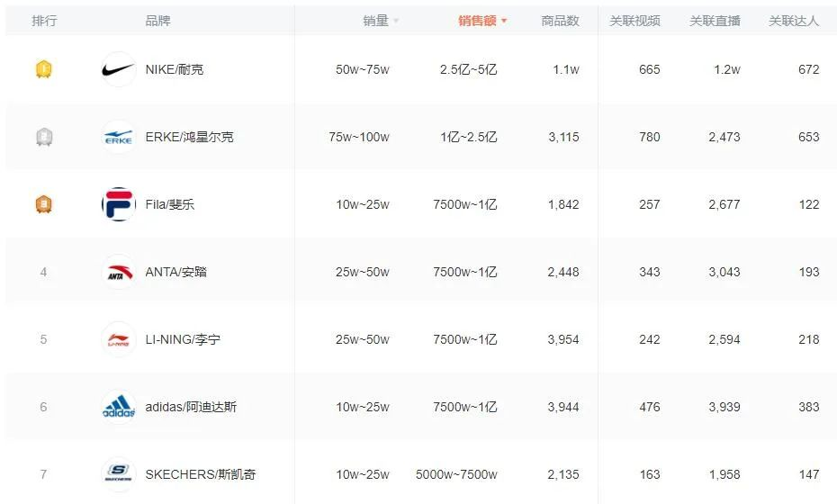This screenshot has height=504, width=837.
Task: Open the ANTA/安踏 brand link
Action: coord(176,273)
